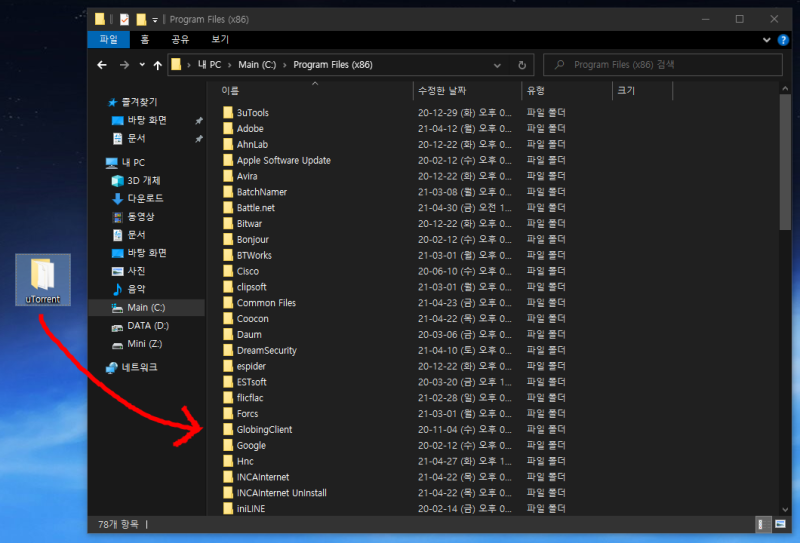Switch to large icons view in status bar
This screenshot has width=800, height=543.
[x=780, y=524]
